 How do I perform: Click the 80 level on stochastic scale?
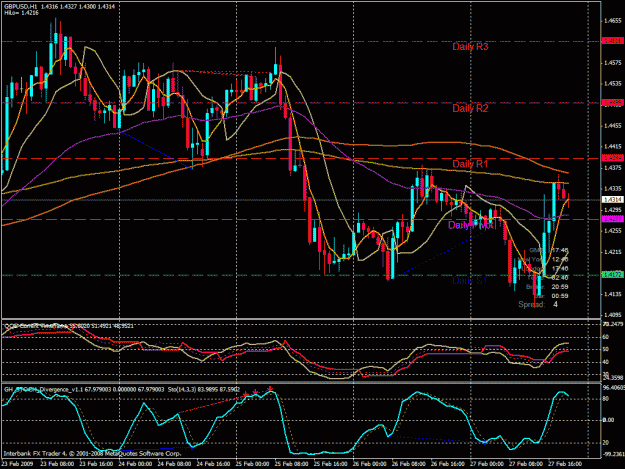pos(606,398)
